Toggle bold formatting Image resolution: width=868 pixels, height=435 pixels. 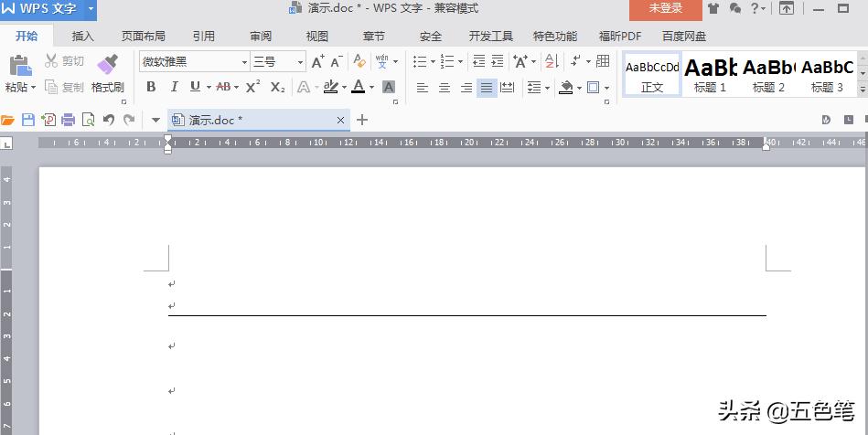151,87
